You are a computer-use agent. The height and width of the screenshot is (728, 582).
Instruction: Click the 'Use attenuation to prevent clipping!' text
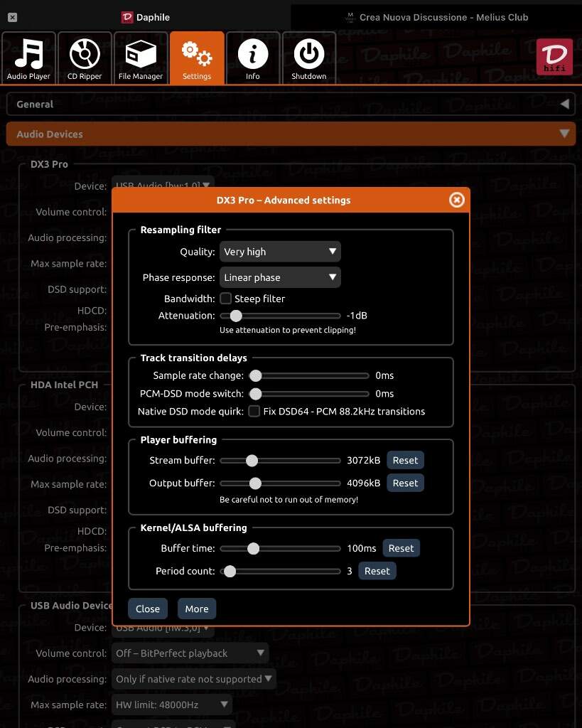(288, 330)
